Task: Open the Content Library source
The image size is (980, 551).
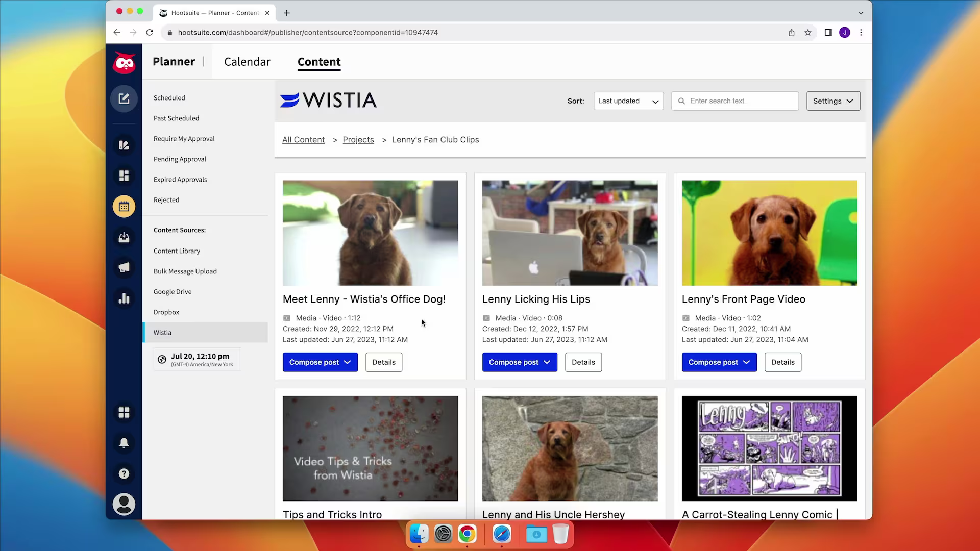Action: (177, 251)
